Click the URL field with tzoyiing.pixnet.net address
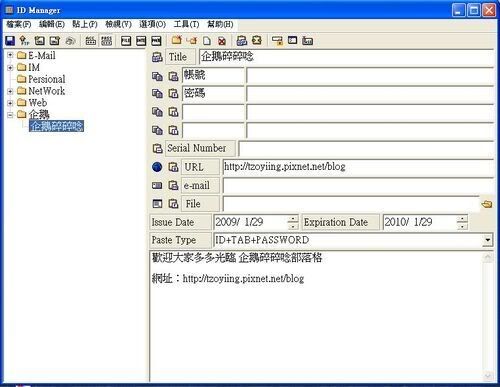The image size is (500, 387). (358, 167)
